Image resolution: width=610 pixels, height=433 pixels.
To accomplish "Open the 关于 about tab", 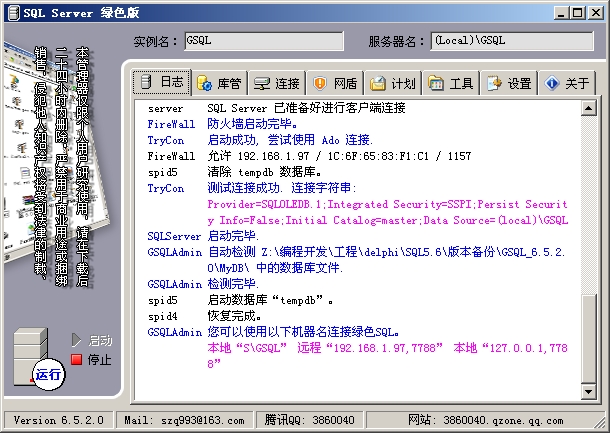I will click(x=567, y=83).
